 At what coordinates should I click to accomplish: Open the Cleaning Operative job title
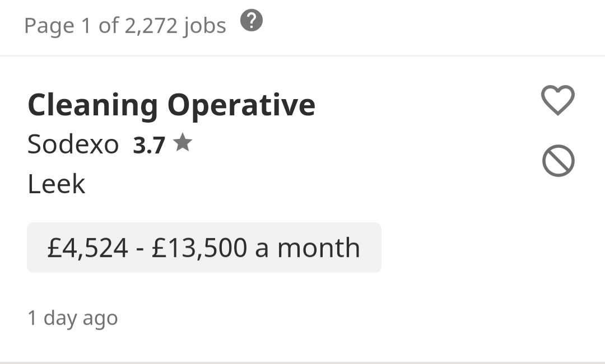coord(172,105)
